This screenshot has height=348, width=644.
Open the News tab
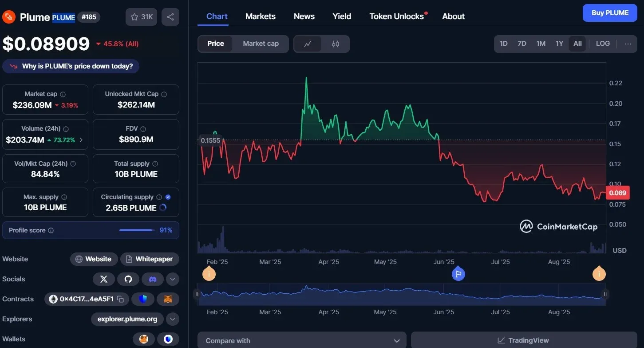pyautogui.click(x=304, y=16)
